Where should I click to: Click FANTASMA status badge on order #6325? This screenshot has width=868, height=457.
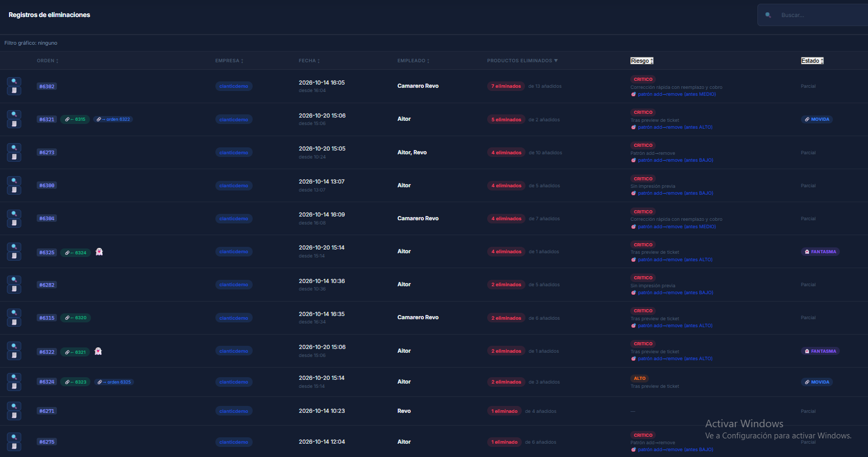click(x=820, y=252)
